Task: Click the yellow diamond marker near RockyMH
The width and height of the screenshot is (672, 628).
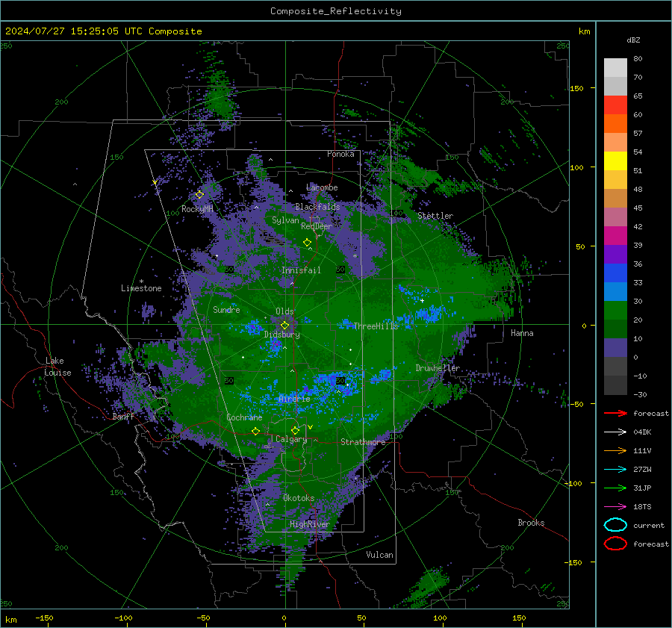Action: click(199, 195)
